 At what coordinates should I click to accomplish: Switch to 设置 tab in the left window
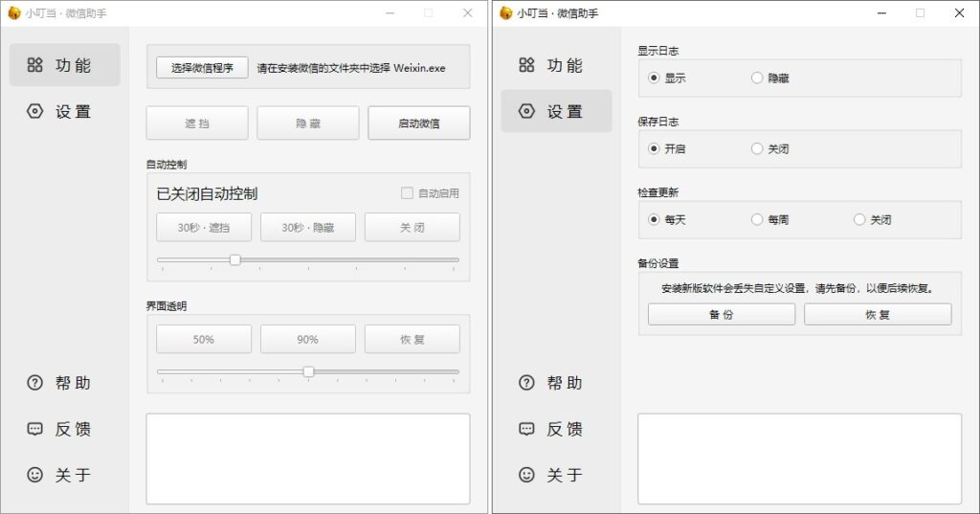point(64,111)
